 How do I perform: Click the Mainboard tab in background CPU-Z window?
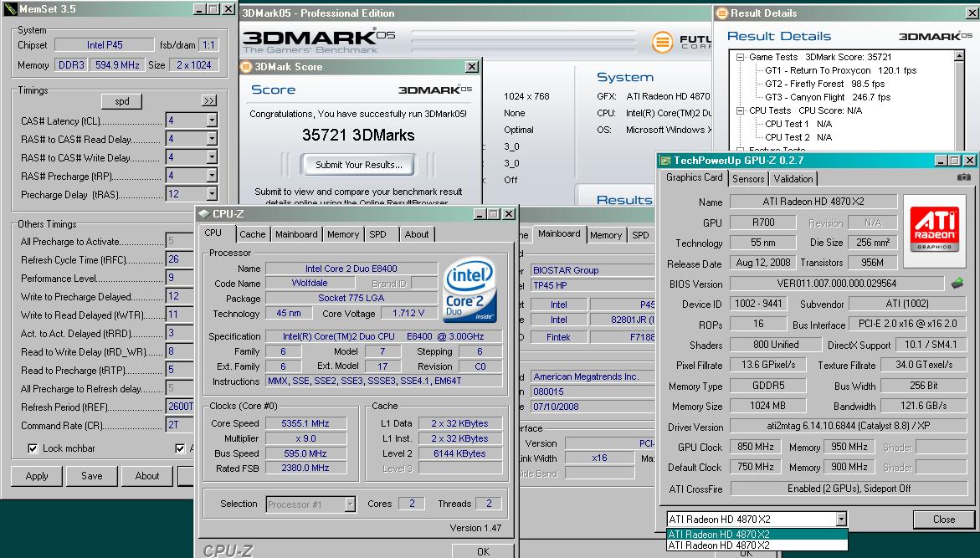click(559, 233)
